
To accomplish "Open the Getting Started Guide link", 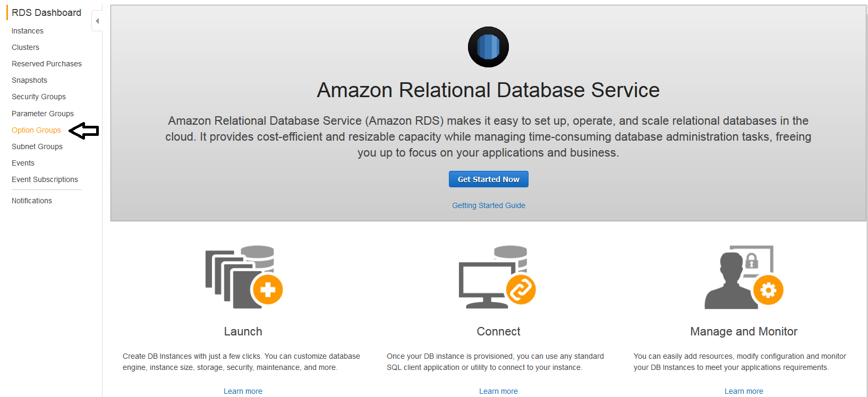I will point(489,205).
